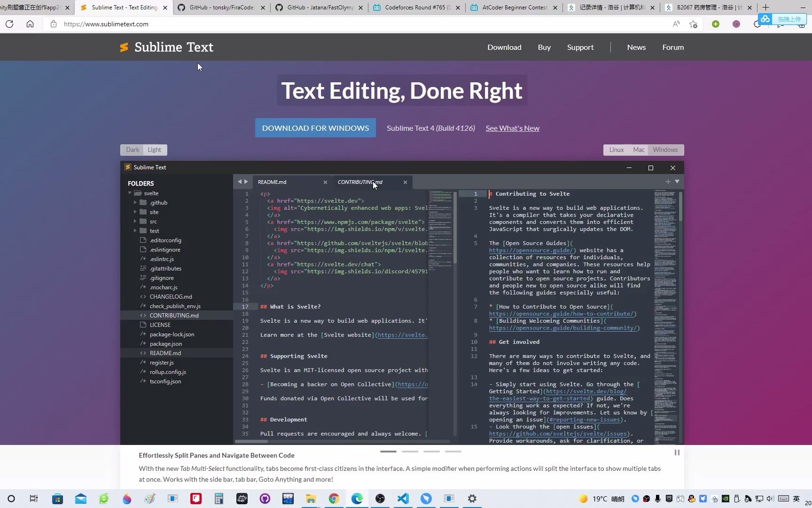This screenshot has width=812, height=508.
Task: Select the Linux platform toggle
Action: tap(616, 150)
